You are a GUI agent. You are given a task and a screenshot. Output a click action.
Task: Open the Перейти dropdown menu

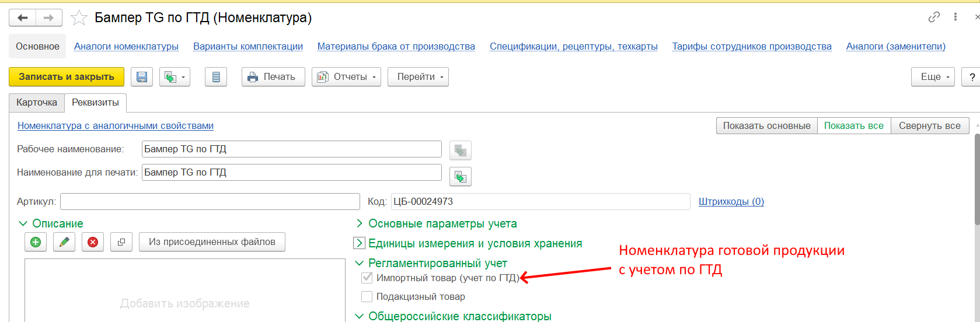420,77
